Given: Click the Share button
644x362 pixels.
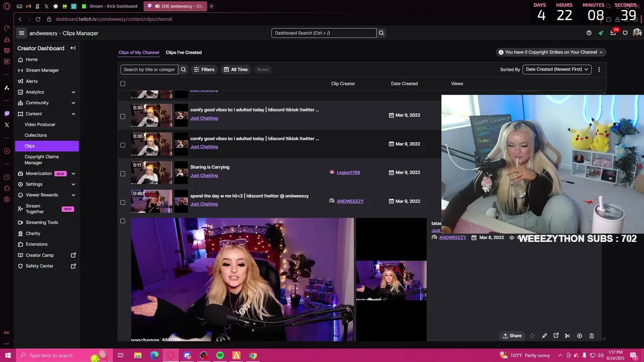Looking at the screenshot, I should click(x=512, y=336).
